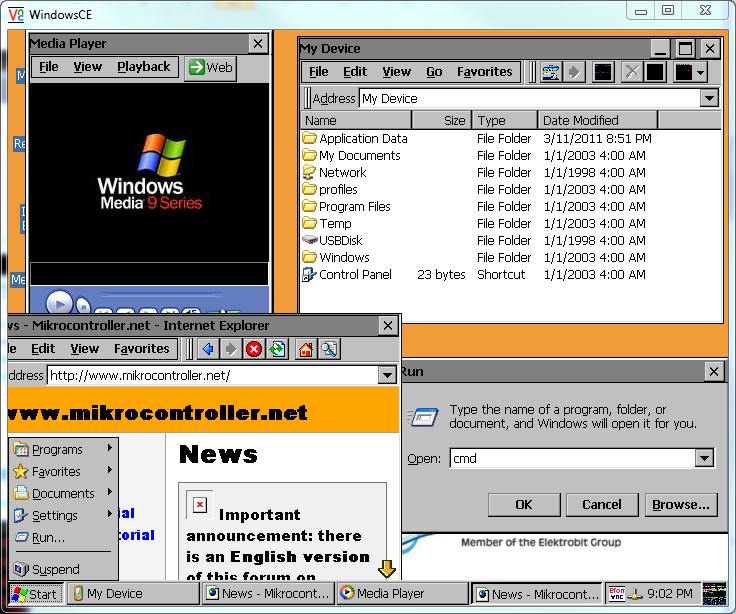Sort by Date Modified column header
Screen dimensions: 736x614
(597, 121)
